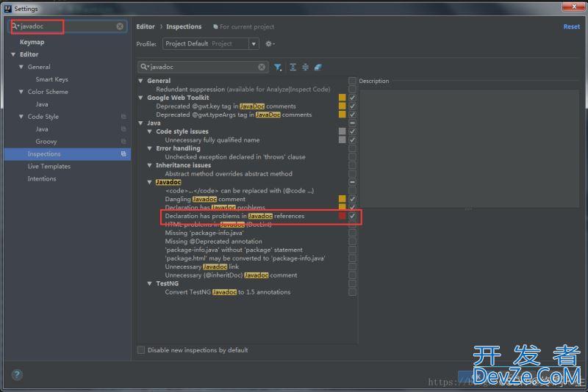Select Abstract method overrides abstract method row
Viewport: 588px width, 392px height.
tap(229, 174)
